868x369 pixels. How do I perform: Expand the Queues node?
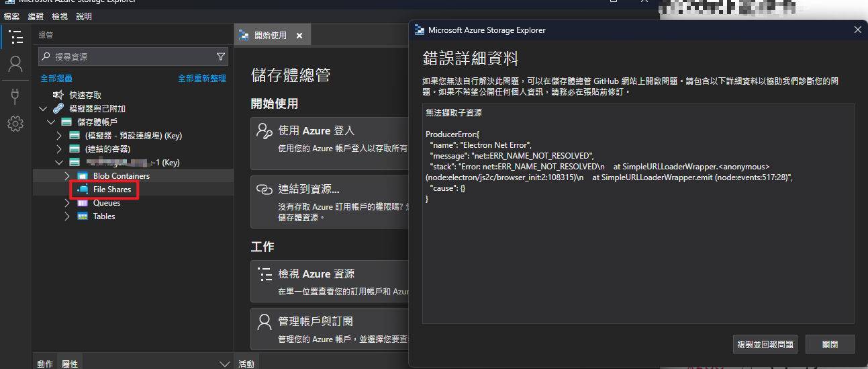(67, 203)
